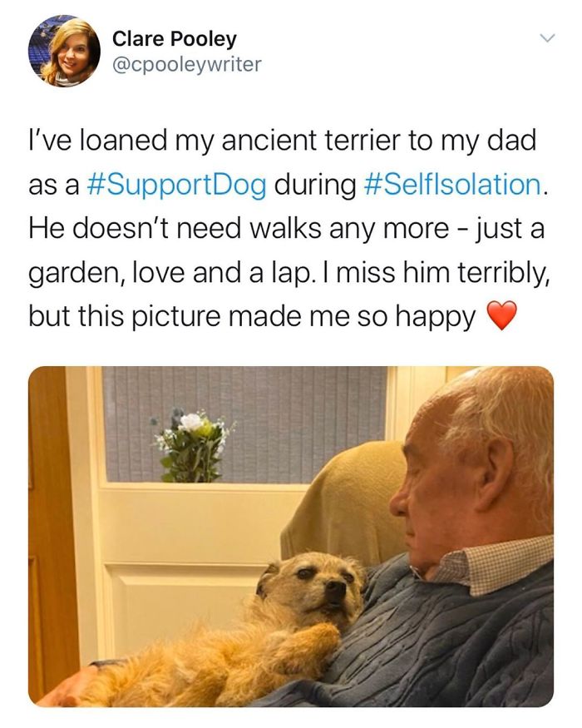Click the word "garden" in the tweet
This screenshot has height=728, width=582.
(x=76, y=272)
